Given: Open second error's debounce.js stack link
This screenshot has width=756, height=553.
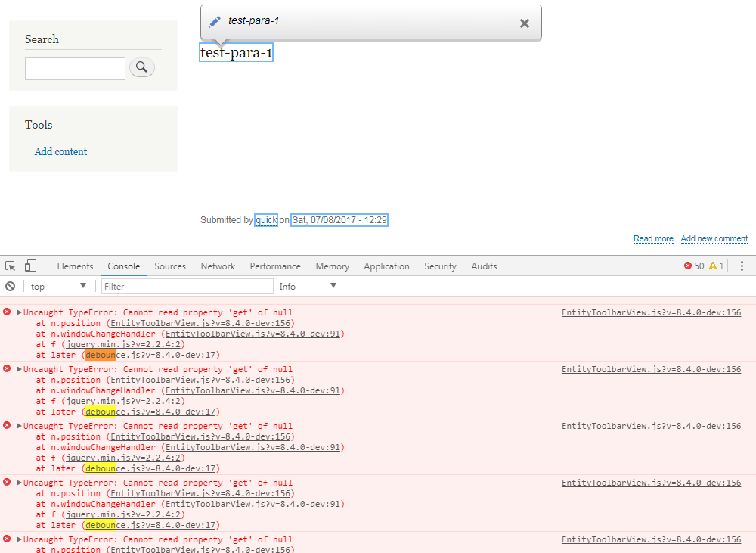Looking at the screenshot, I should coord(150,412).
